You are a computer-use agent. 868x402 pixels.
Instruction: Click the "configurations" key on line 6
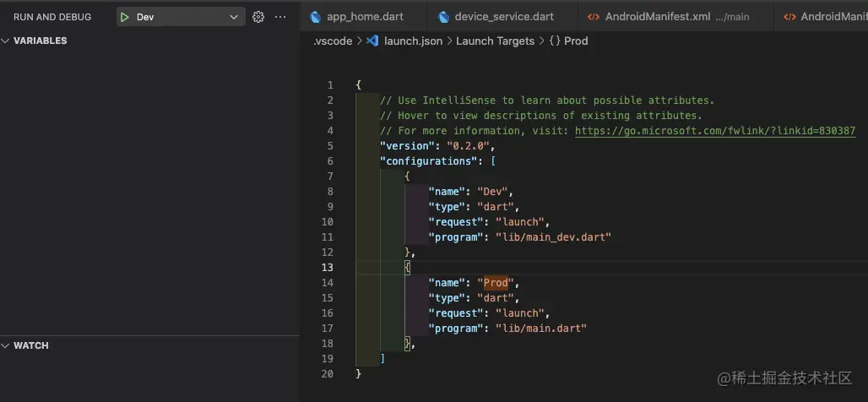(428, 161)
